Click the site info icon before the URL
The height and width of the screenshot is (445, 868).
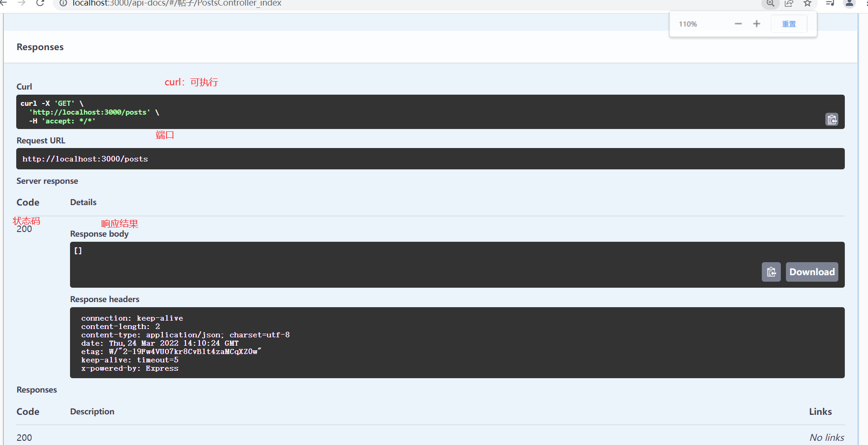click(x=63, y=3)
